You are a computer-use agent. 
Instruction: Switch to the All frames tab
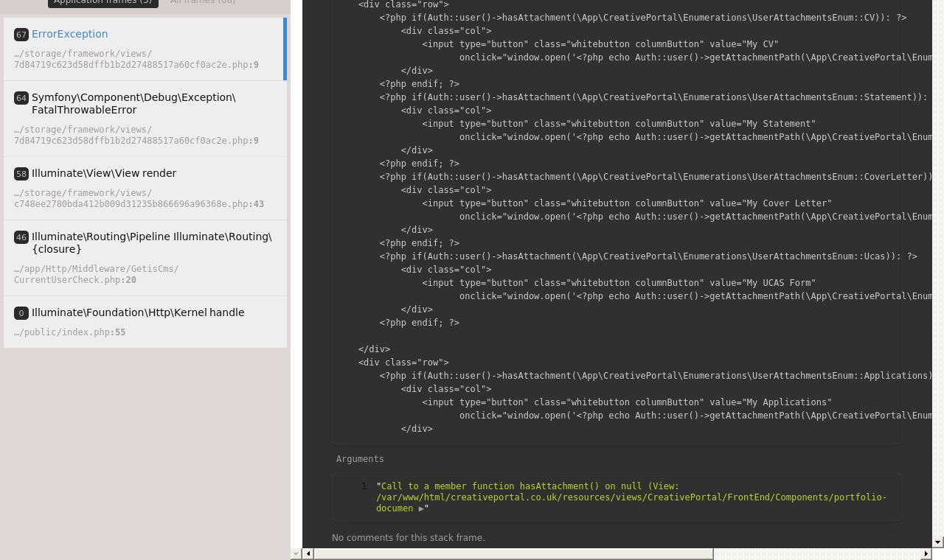(x=203, y=2)
